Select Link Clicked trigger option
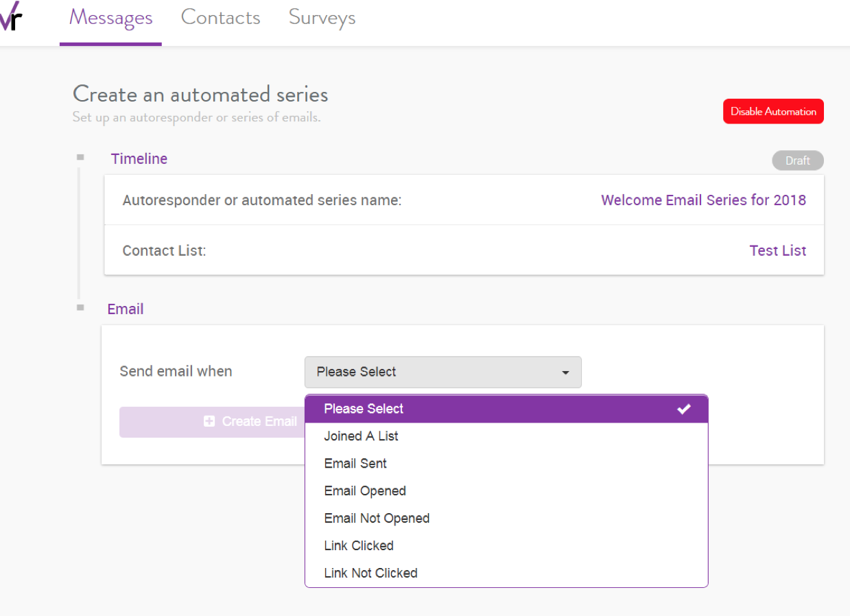 358,545
